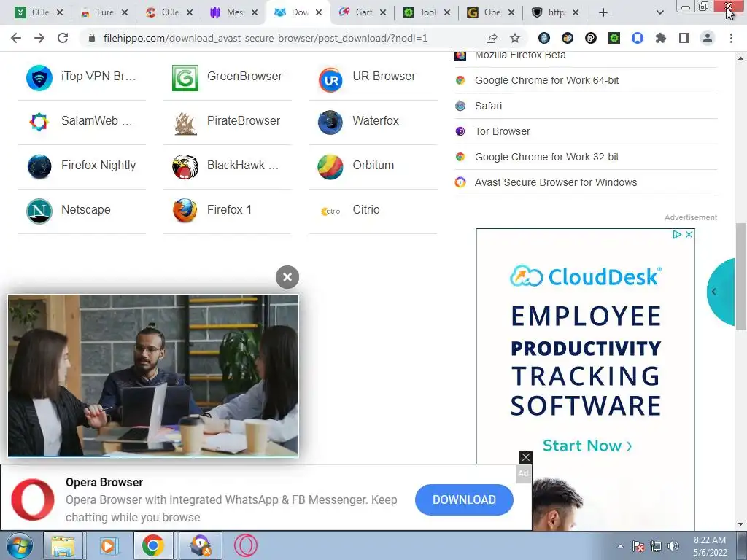Click the PirateBrowser ship icon
747x560 pixels.
(x=185, y=122)
